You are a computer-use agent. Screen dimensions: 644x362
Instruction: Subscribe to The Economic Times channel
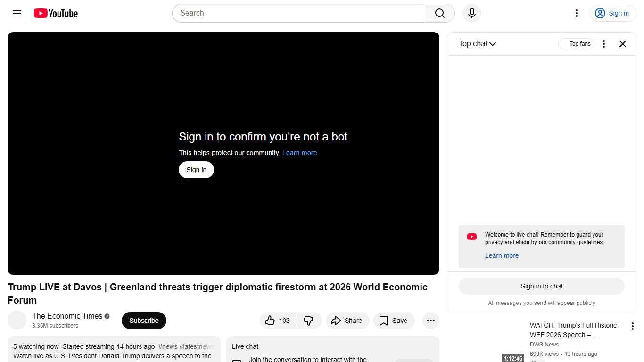coord(144,321)
